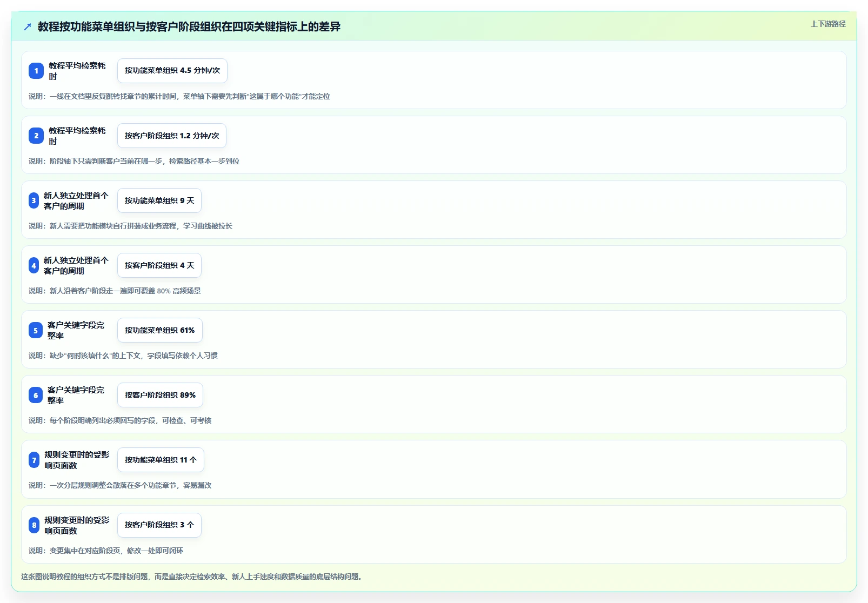This screenshot has width=868, height=603.
Task: Click the number 4 badge
Action: (x=34, y=265)
